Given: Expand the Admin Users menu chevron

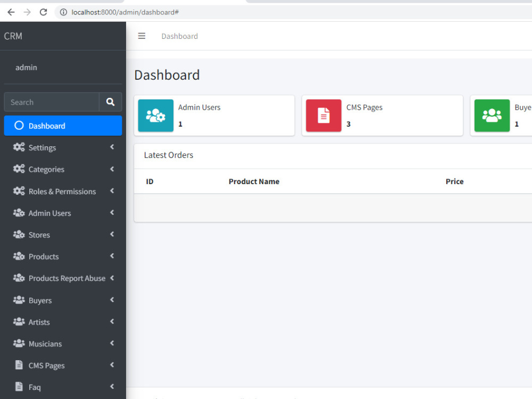Looking at the screenshot, I should [112, 212].
